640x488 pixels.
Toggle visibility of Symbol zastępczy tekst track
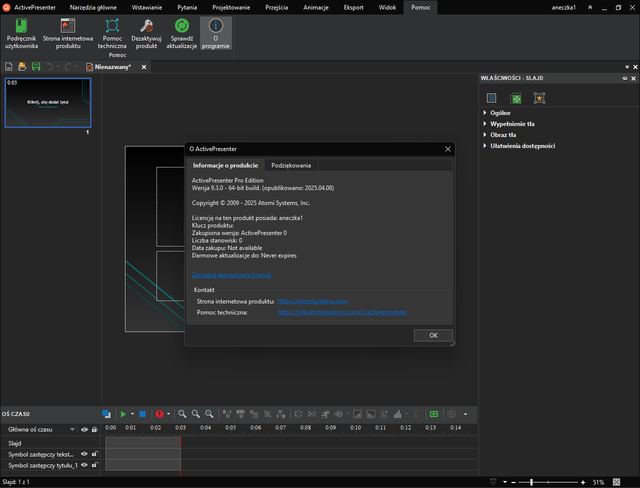pyautogui.click(x=84, y=454)
